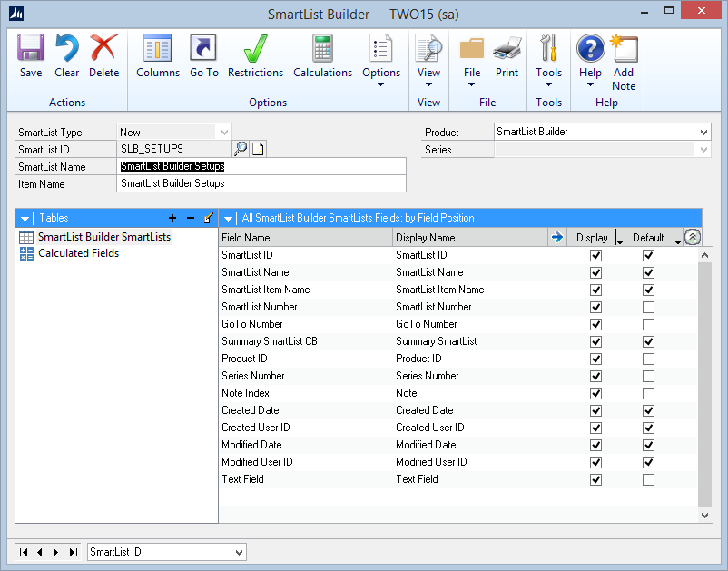728x571 pixels.
Task: Uncheck Default for Created Date row
Action: pyautogui.click(x=649, y=410)
